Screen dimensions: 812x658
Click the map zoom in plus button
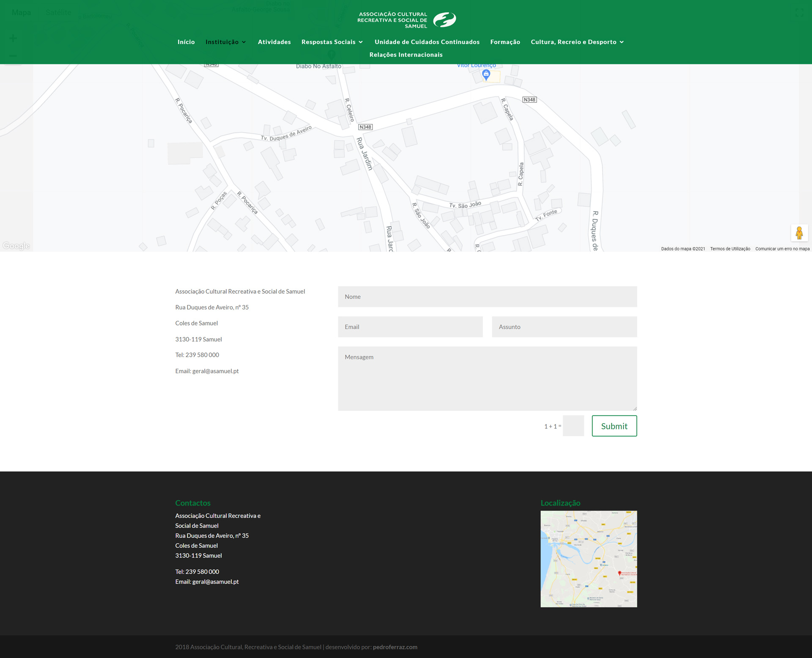pyautogui.click(x=13, y=39)
